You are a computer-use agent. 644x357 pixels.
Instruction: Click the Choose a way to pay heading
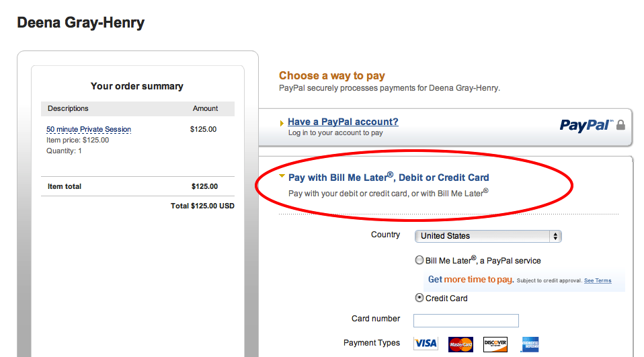coord(332,76)
